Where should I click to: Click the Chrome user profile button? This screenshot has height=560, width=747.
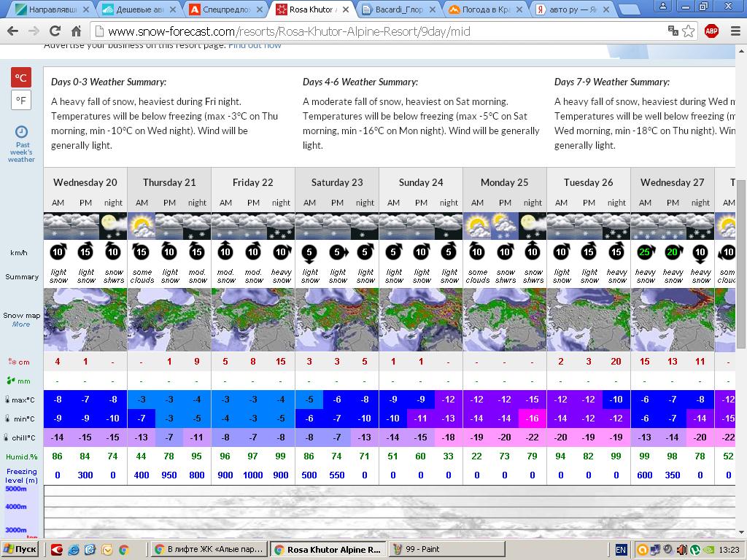(x=662, y=6)
